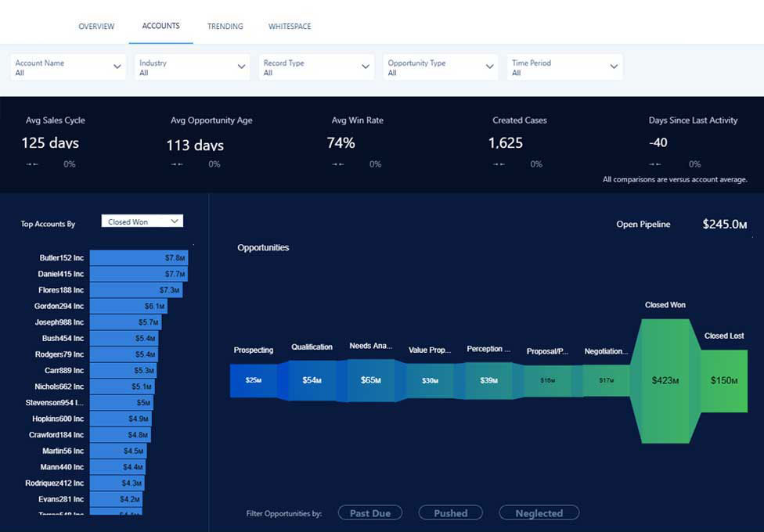Click the trend arrow under Days Since Last Activity
Screen dimensions: 764x532
tap(655, 164)
